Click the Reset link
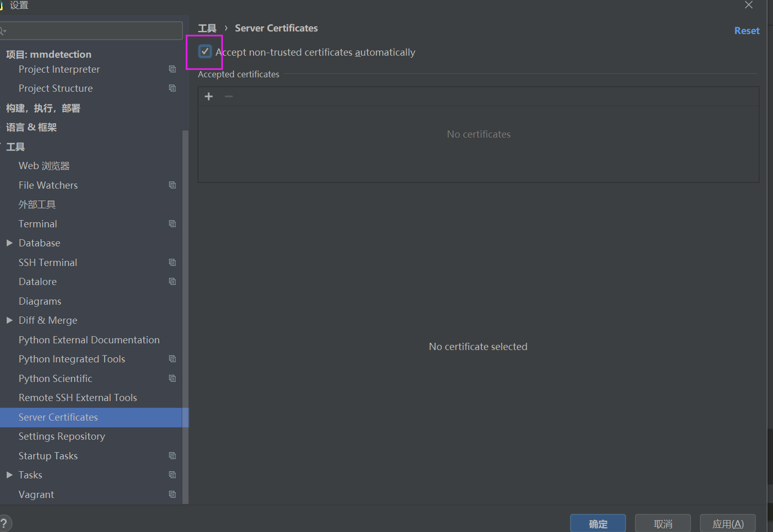The image size is (773, 532). (x=747, y=30)
